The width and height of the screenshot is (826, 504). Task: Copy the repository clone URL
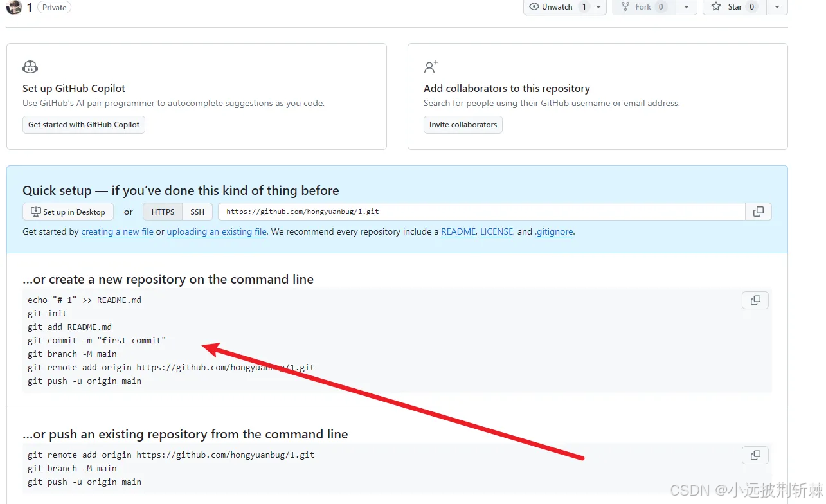pyautogui.click(x=759, y=212)
